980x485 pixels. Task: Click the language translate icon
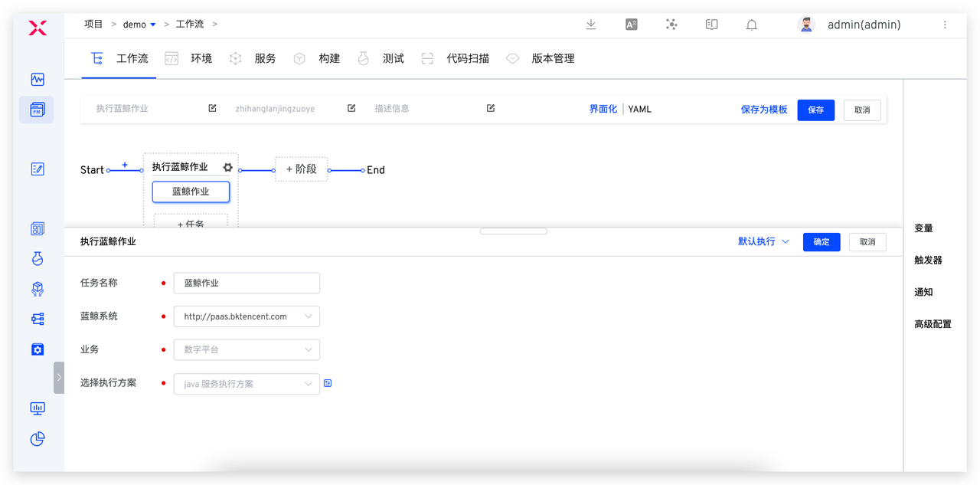632,25
